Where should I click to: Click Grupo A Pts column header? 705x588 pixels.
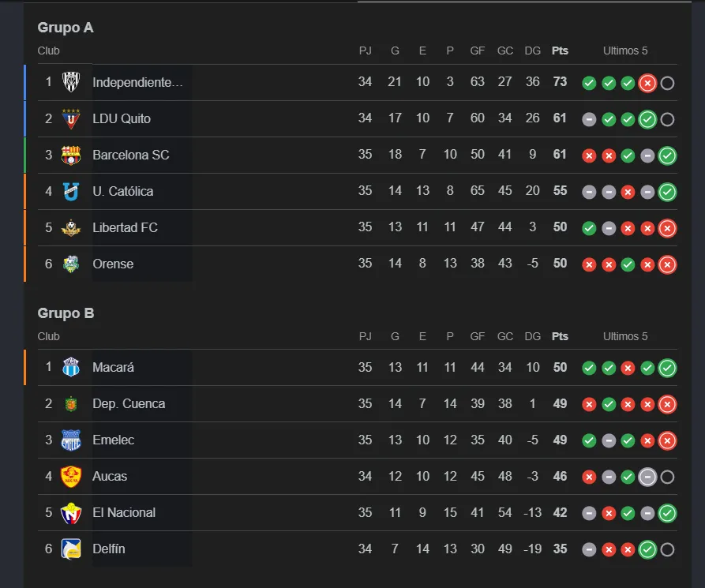tap(560, 51)
